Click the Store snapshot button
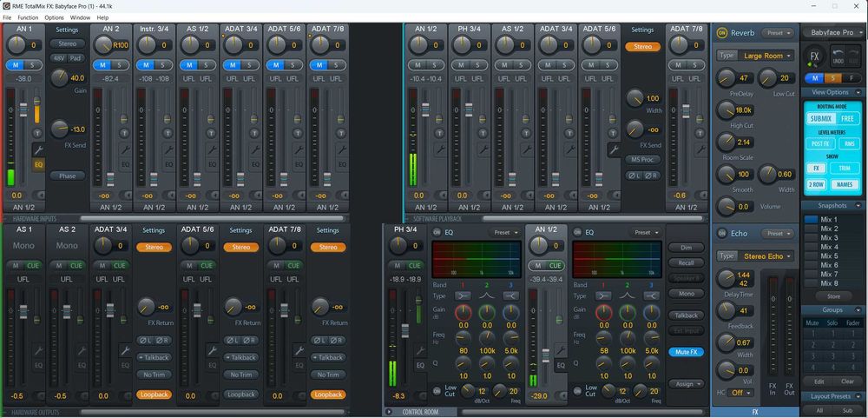The image size is (868, 418). [x=833, y=296]
